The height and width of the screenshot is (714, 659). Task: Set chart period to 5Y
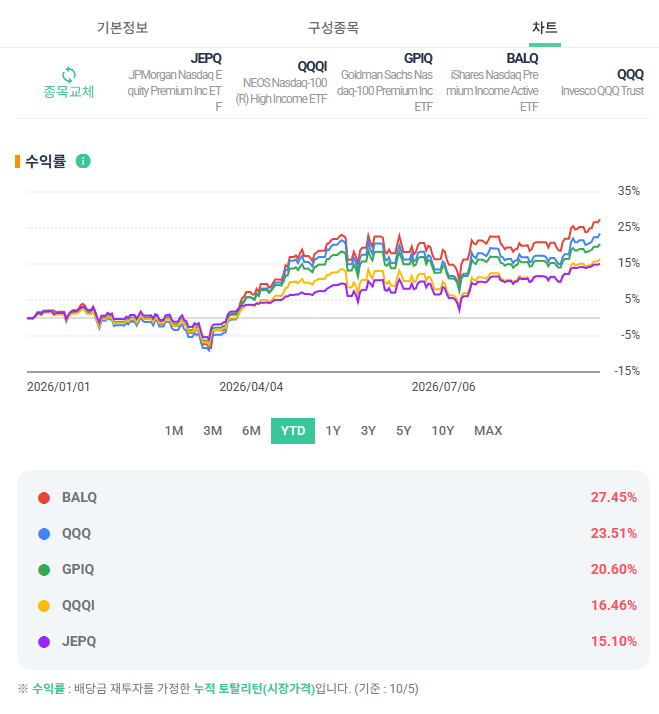coord(404,431)
